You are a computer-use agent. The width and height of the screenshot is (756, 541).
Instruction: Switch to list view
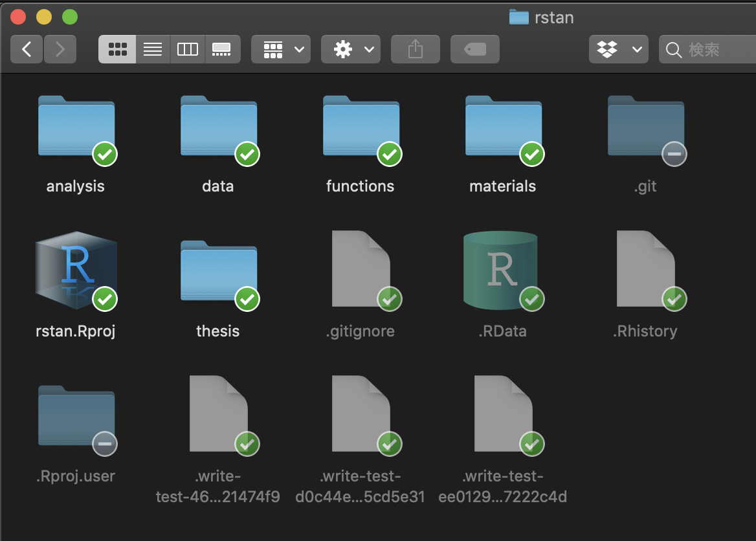click(x=153, y=49)
